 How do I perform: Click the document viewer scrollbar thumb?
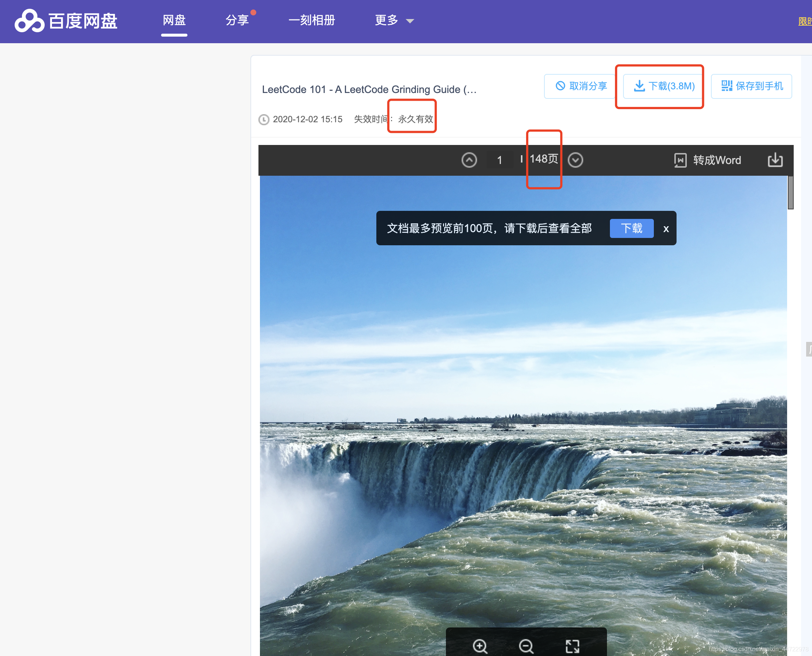(790, 192)
